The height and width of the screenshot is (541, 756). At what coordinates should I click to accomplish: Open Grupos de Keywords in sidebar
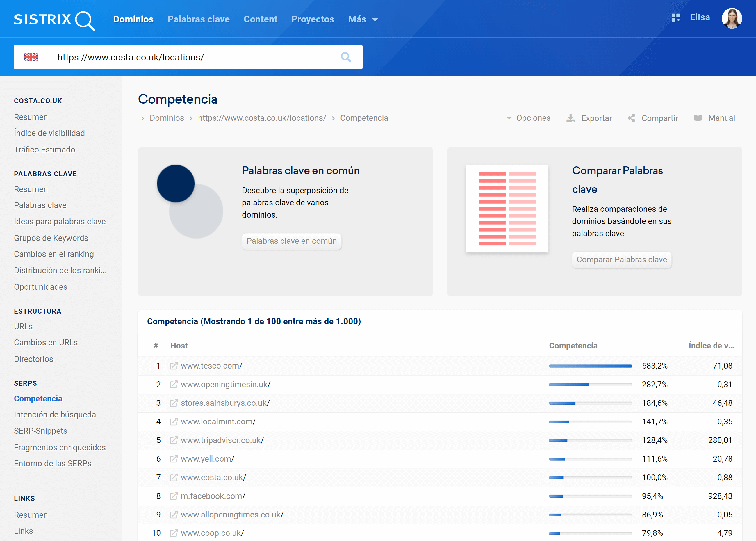(x=51, y=238)
